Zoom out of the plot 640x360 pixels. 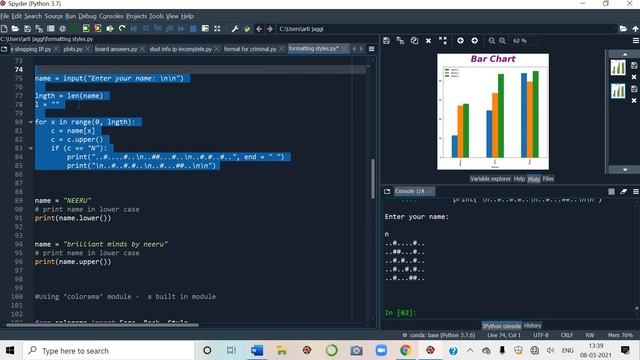[491, 40]
